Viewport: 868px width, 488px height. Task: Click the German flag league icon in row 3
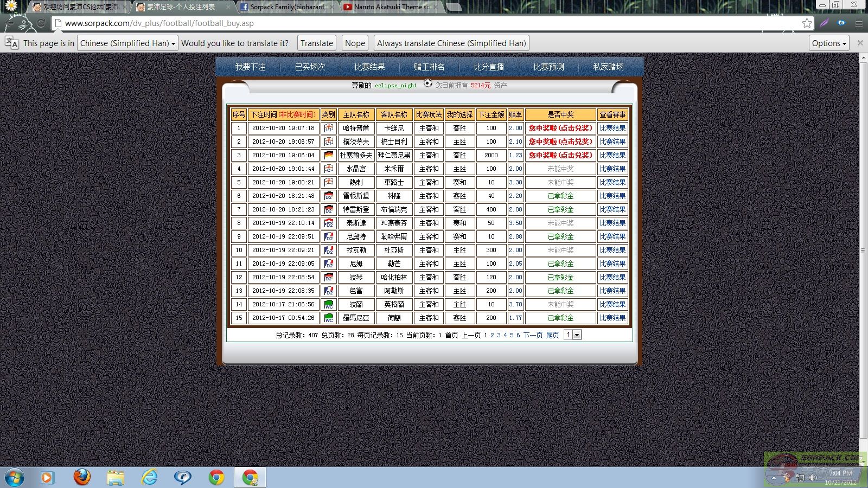click(x=328, y=155)
